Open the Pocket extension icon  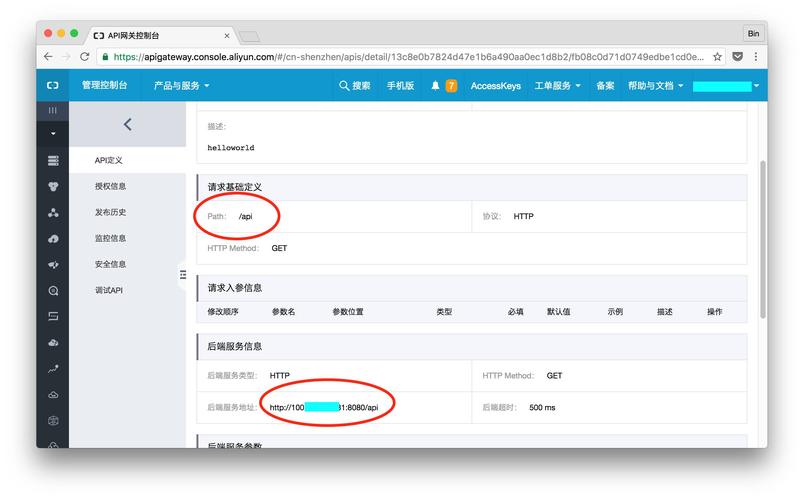pyautogui.click(x=737, y=56)
